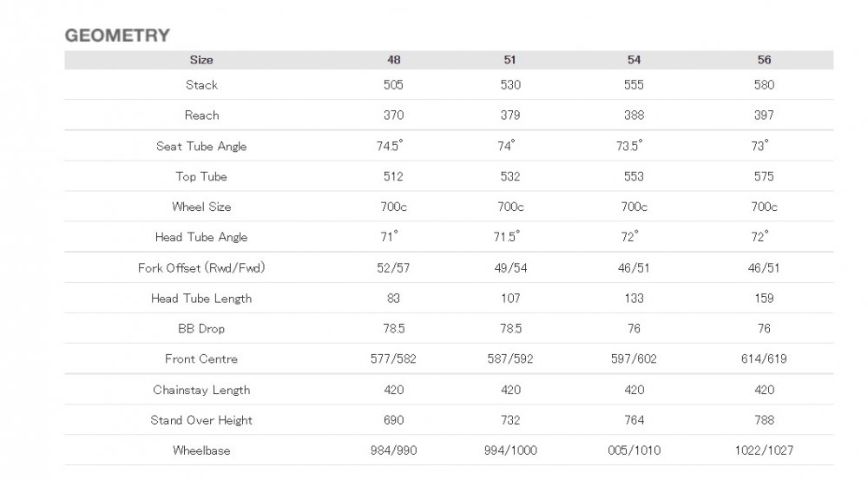Click the Wheel Size row label
The image size is (868, 480).
(201, 207)
